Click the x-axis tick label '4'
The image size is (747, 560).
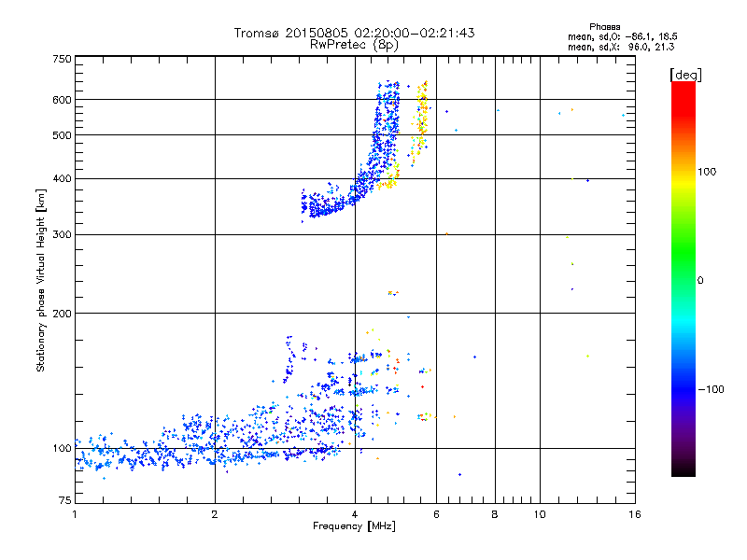point(355,514)
